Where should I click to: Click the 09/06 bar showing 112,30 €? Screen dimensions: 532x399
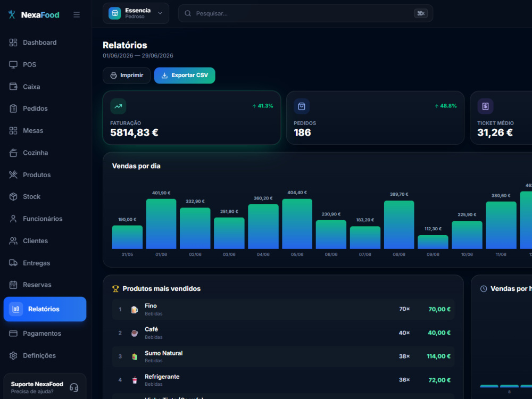pos(433,242)
